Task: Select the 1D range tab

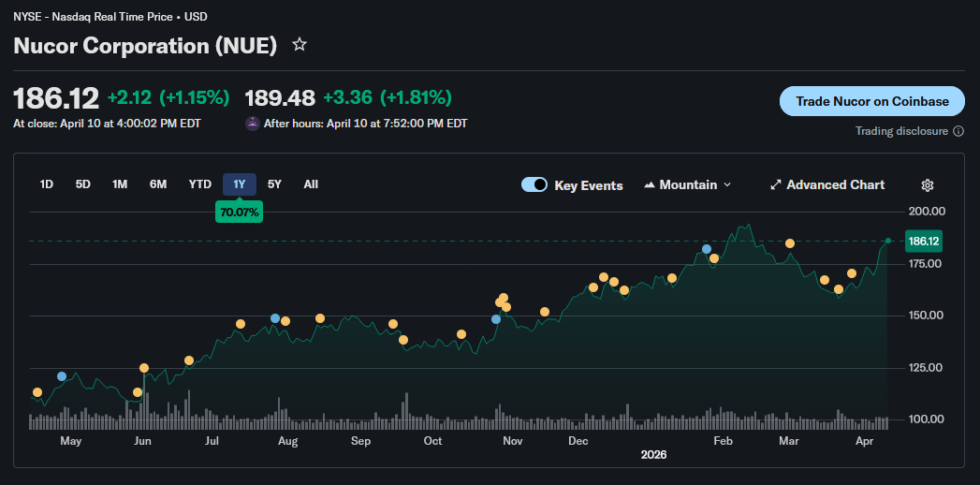Action: coord(46,184)
